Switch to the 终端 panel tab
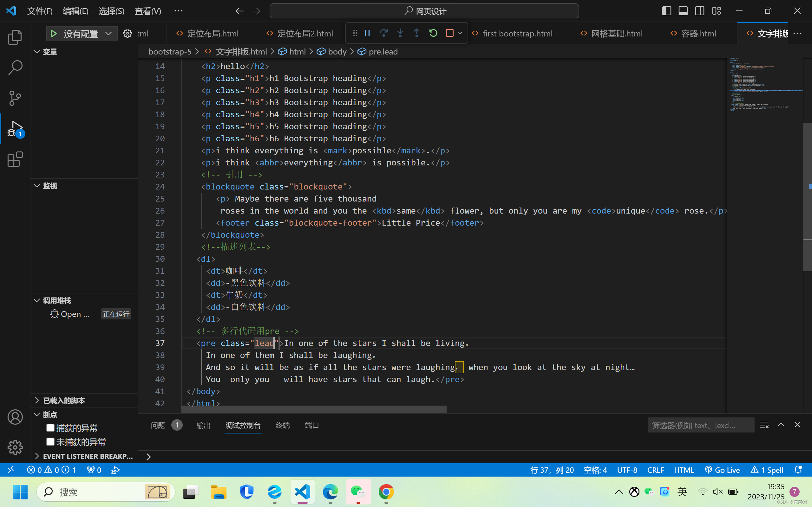 tap(283, 425)
